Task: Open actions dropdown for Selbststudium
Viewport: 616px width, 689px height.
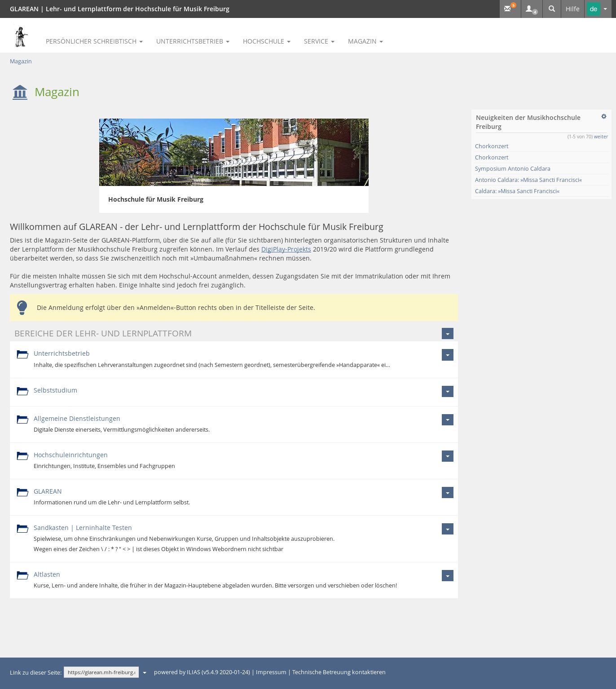Action: (x=448, y=391)
